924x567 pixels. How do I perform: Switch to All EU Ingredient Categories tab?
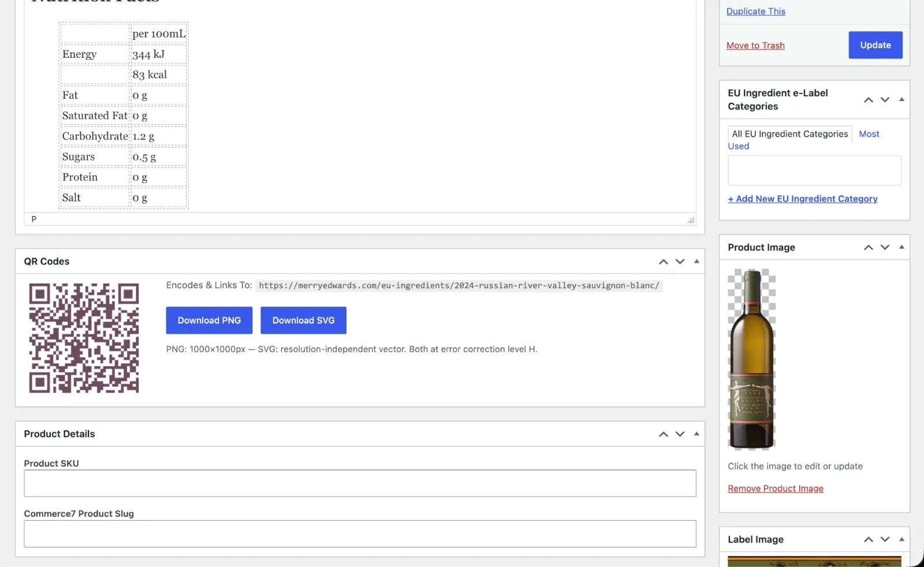(x=789, y=134)
